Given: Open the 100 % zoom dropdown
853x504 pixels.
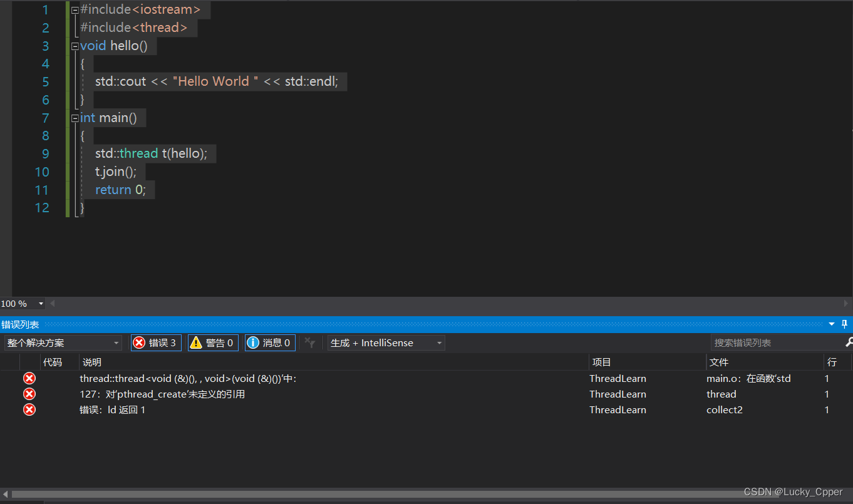Looking at the screenshot, I should 41,304.
